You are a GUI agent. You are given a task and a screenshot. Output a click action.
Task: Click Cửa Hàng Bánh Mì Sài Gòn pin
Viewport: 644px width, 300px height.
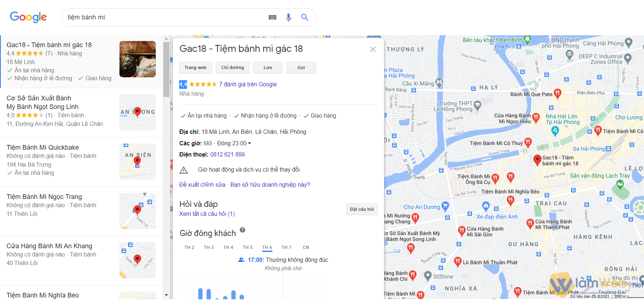pos(462,231)
